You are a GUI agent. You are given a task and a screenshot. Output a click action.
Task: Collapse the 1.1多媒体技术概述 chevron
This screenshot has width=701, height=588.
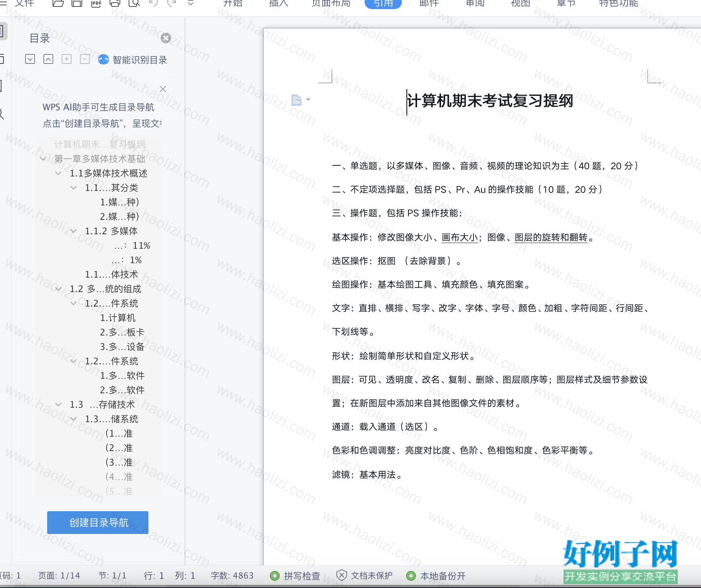tap(58, 173)
